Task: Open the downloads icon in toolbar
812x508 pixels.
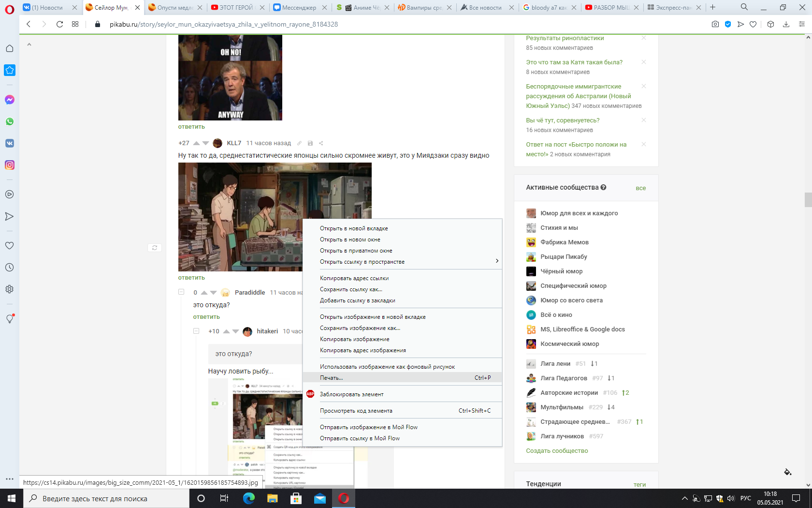Action: [x=786, y=24]
